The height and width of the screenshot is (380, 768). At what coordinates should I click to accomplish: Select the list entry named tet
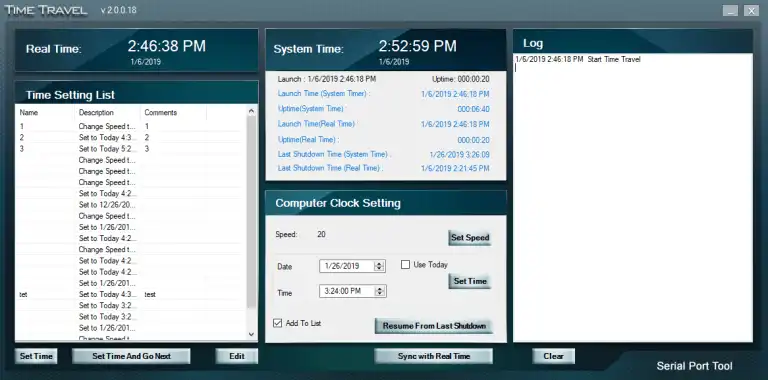point(130,295)
